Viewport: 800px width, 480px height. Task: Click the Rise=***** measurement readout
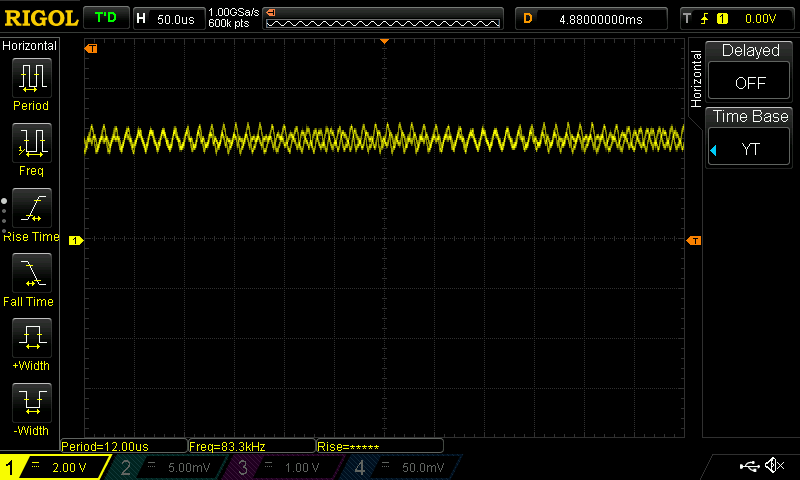380,446
